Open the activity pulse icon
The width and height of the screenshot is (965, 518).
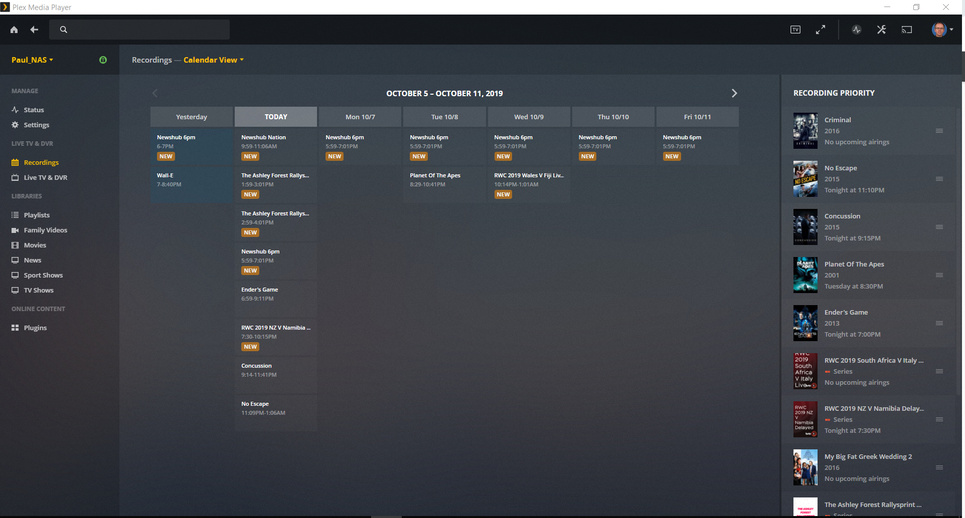pos(856,30)
